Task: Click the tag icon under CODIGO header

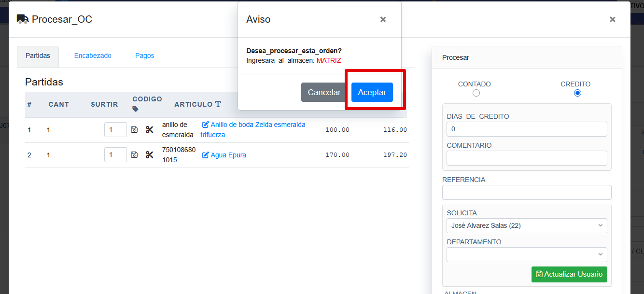Action: [x=135, y=109]
